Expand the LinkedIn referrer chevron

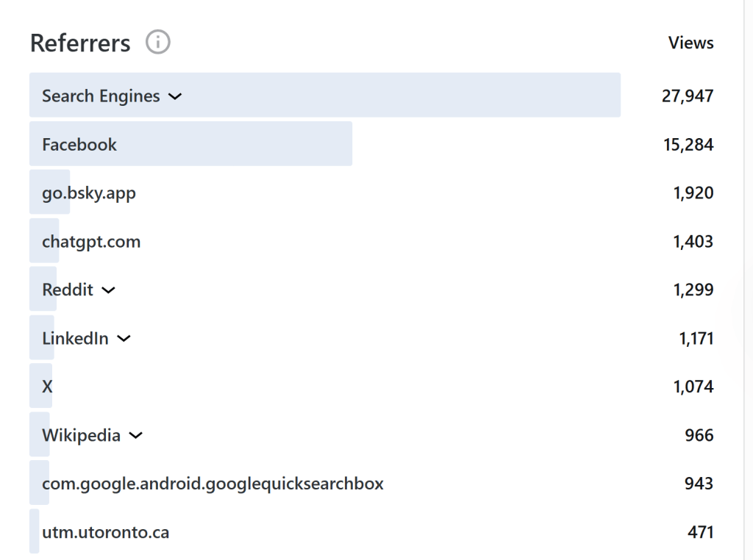[124, 339]
